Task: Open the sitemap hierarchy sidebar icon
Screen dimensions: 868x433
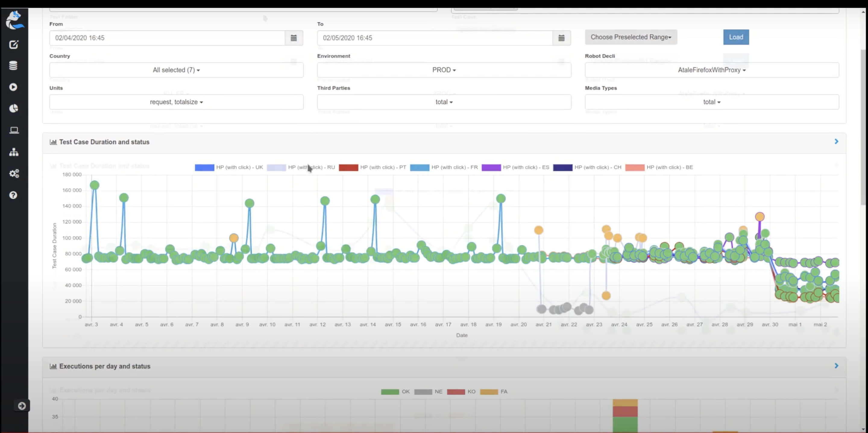Action: click(14, 152)
